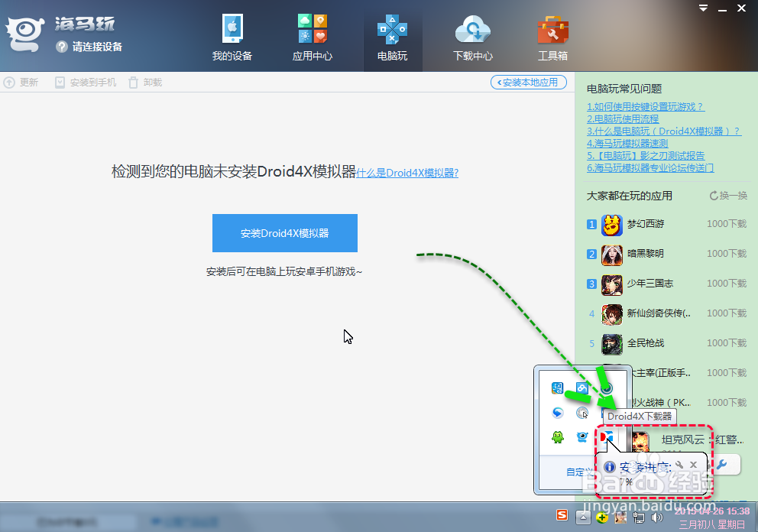This screenshot has width=758, height=532.
Task: Open FAQ 4 海马玩模拟器速测
Action: [627, 143]
